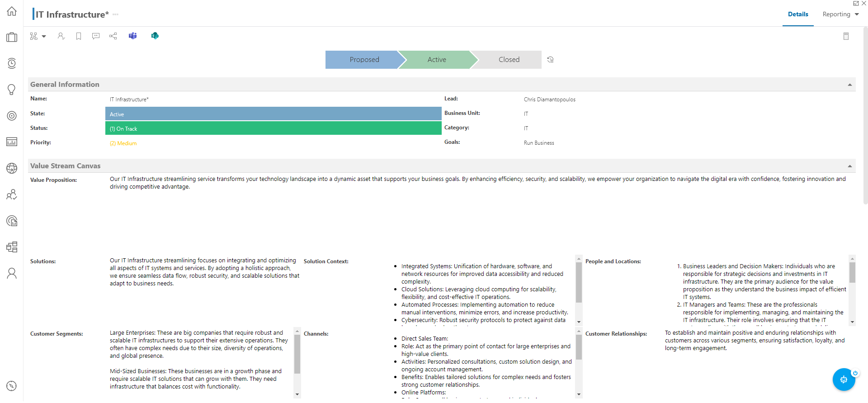Image resolution: width=868 pixels, height=403 pixels.
Task: Select the Active workflow stage
Action: [437, 60]
